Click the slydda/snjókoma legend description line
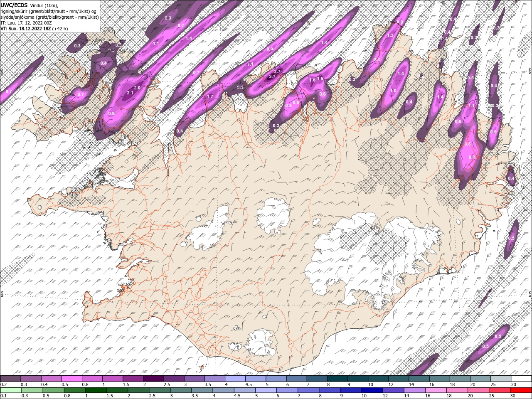 pos(49,17)
